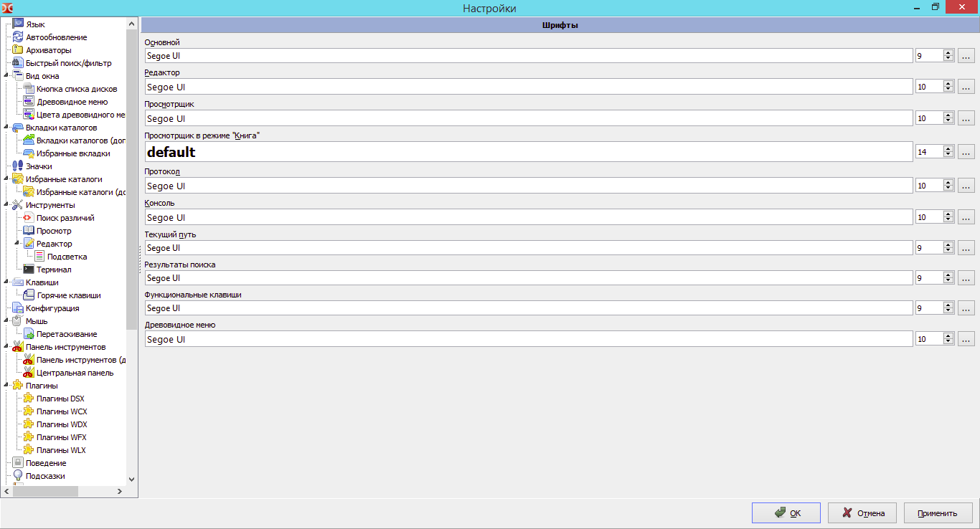The image size is (980, 529).
Task: Open the Конфигурация icon item
Action: coord(18,308)
